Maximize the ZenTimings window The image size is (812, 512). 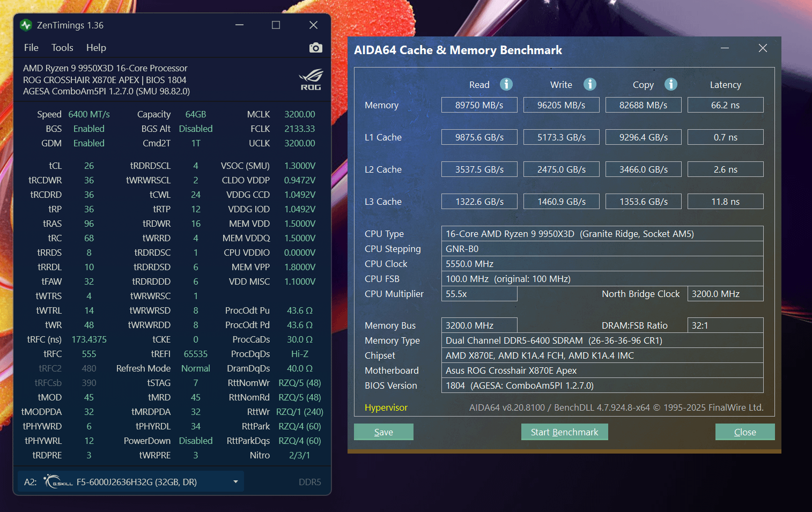[276, 25]
